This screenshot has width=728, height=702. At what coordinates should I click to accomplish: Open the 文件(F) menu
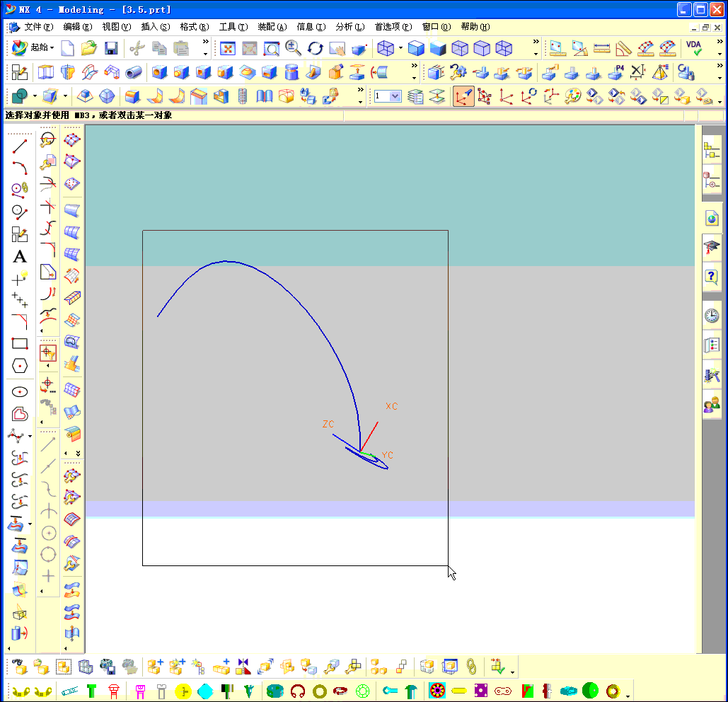coord(39,27)
